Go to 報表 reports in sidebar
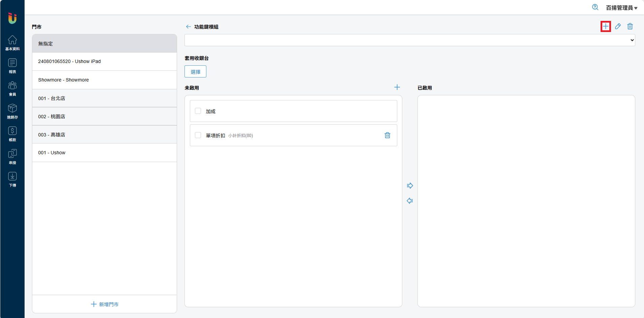This screenshot has width=644, height=318. 12,66
